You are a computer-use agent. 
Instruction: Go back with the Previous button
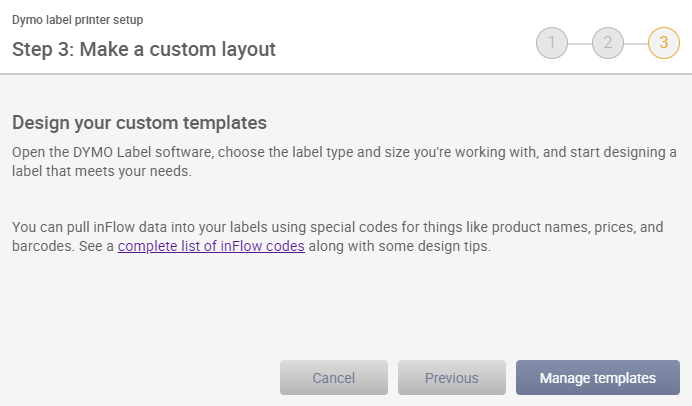tap(451, 378)
